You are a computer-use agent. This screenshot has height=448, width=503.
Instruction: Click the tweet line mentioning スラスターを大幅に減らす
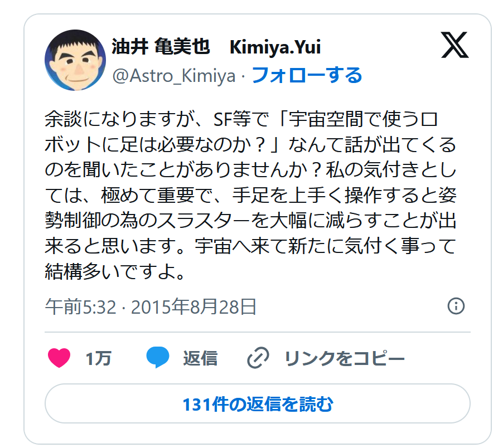(x=251, y=221)
